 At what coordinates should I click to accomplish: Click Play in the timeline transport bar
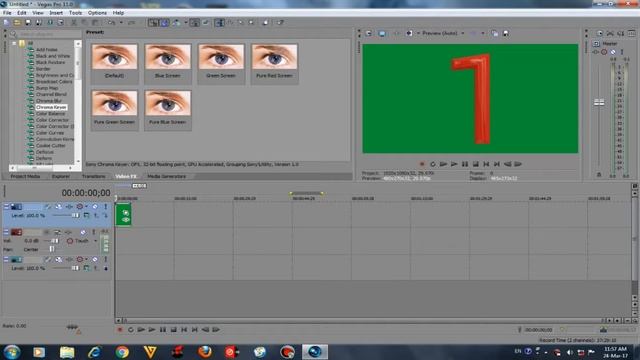pyautogui.click(x=152, y=329)
